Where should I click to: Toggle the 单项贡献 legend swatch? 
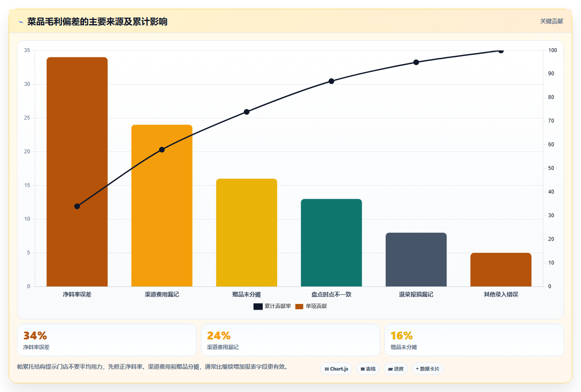click(299, 307)
